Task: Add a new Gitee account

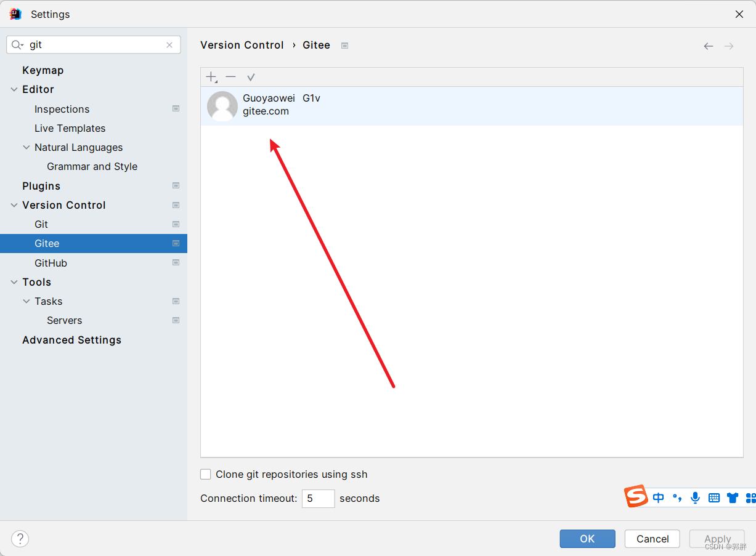Action: tap(211, 77)
